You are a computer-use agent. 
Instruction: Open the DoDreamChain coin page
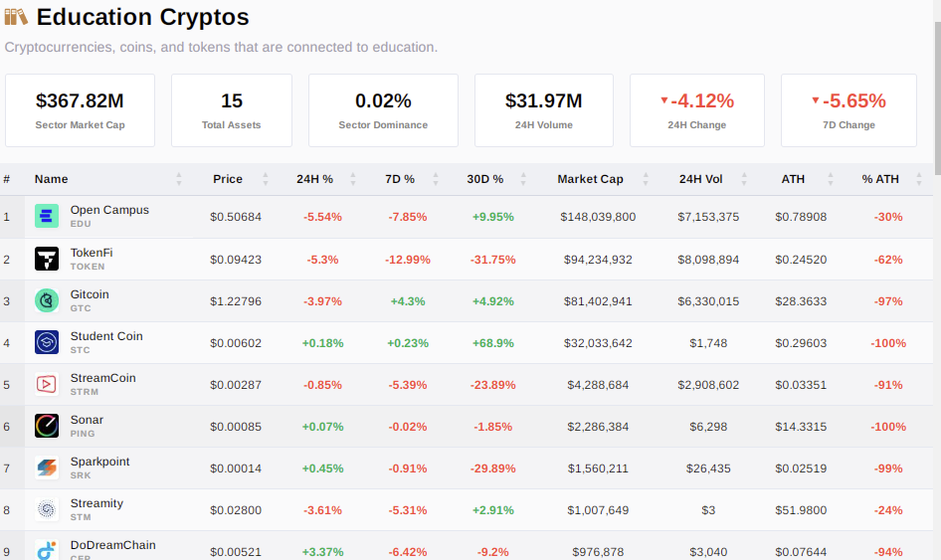pyautogui.click(x=112, y=545)
